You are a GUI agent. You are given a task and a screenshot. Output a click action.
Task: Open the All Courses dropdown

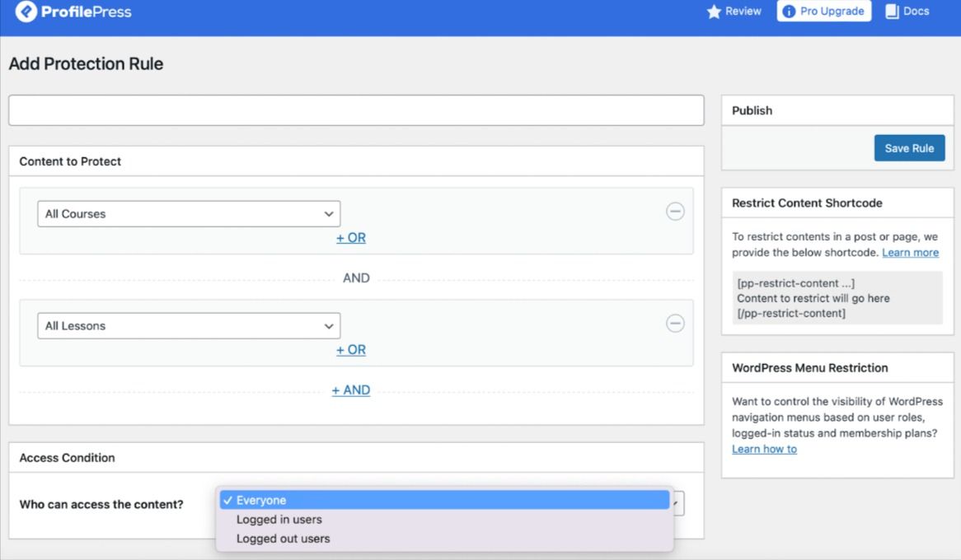click(x=189, y=214)
